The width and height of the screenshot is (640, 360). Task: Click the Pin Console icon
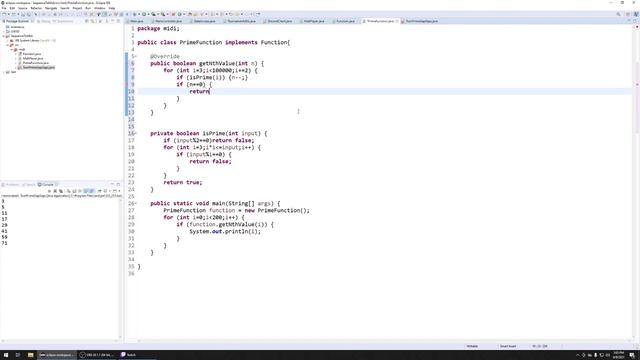(99, 191)
